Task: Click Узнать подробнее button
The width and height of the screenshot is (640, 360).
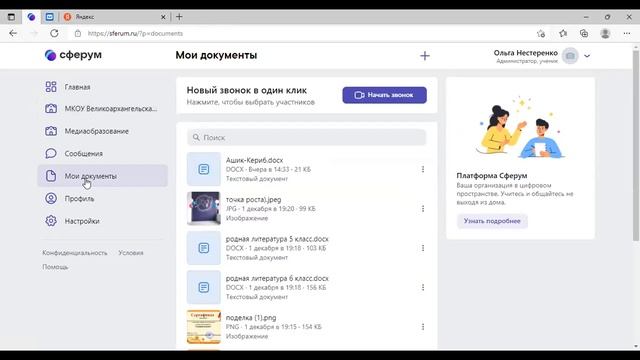Action: [492, 221]
